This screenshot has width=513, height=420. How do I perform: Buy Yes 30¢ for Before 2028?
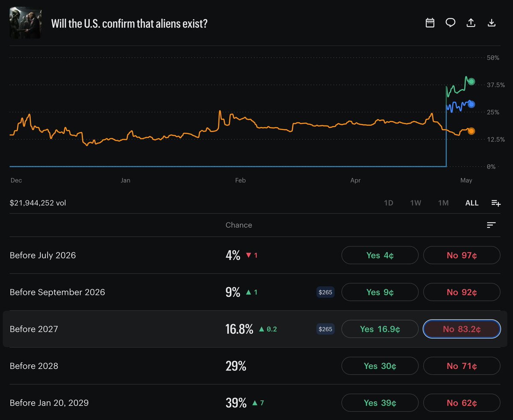(380, 366)
